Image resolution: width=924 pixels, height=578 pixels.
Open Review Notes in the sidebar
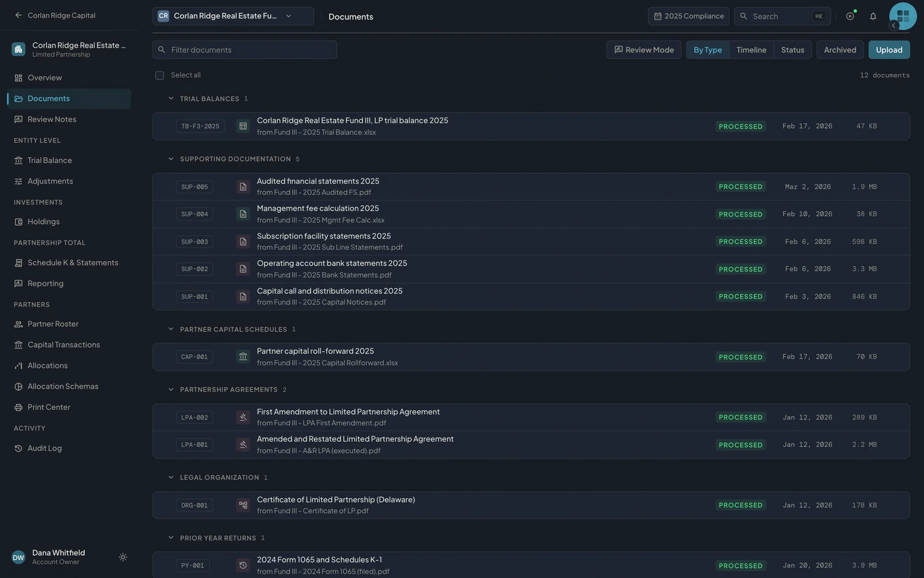click(x=69, y=119)
